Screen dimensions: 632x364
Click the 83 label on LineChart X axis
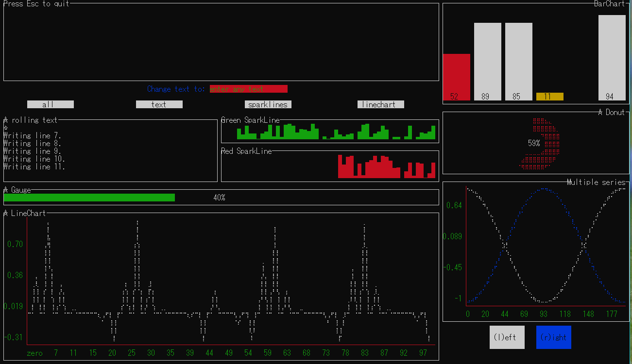tap(365, 353)
